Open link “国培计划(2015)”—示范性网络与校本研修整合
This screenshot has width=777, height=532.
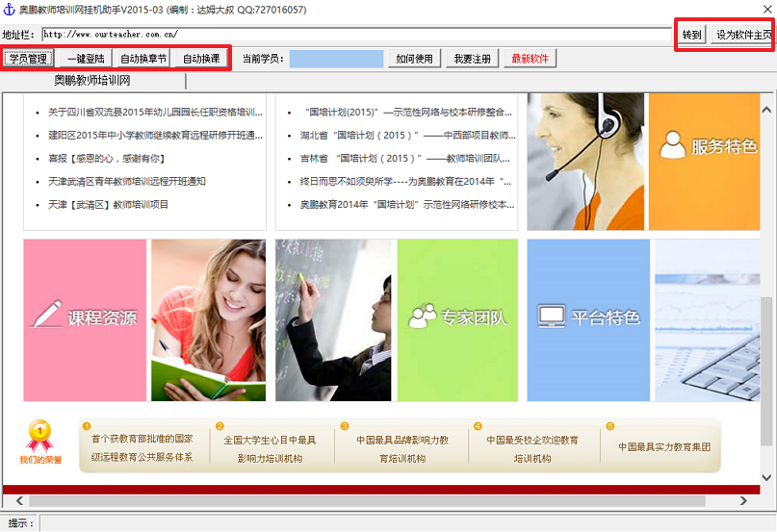pos(408,113)
